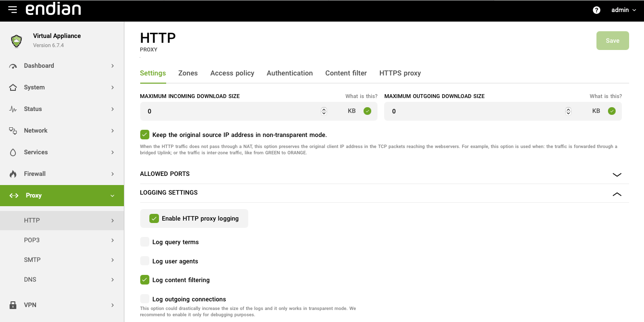Go to the HTTPS proxy tab
Viewport: 644px width, 322px height.
click(400, 73)
